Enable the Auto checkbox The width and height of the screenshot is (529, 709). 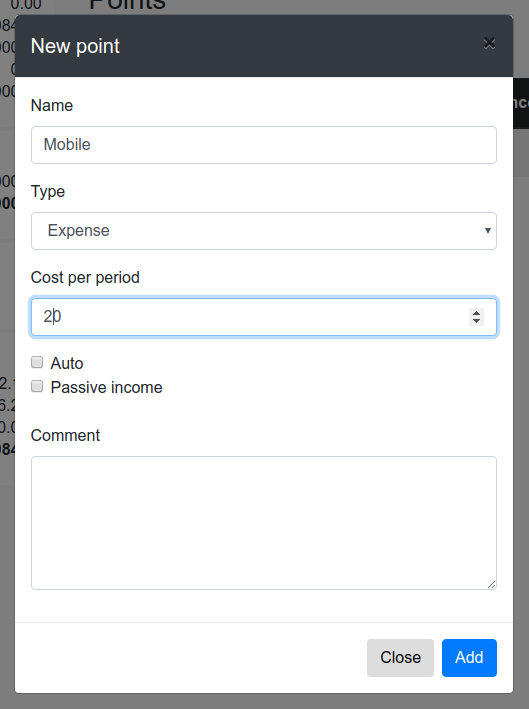point(37,362)
